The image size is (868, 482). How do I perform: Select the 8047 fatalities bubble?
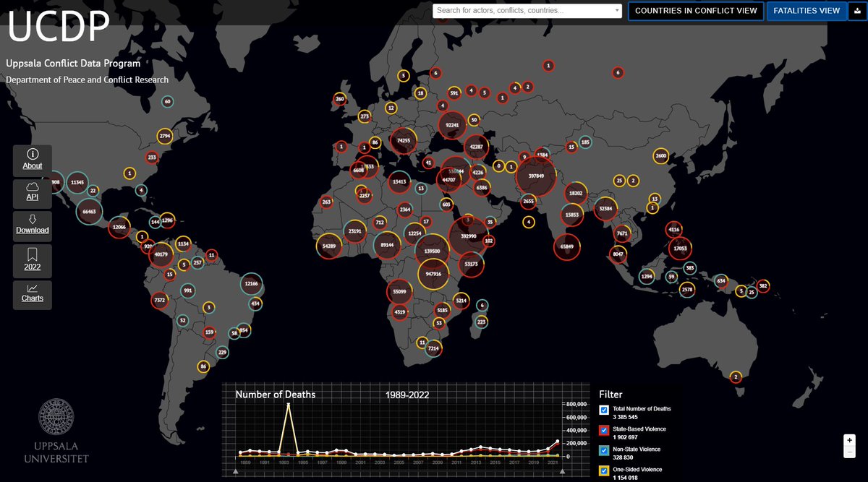tap(618, 254)
